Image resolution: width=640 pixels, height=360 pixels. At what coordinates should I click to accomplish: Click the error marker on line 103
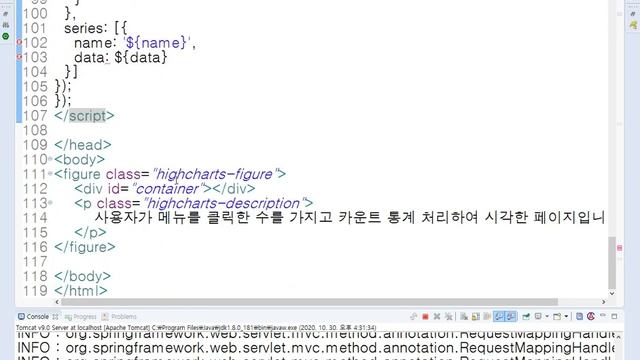(x=19, y=57)
